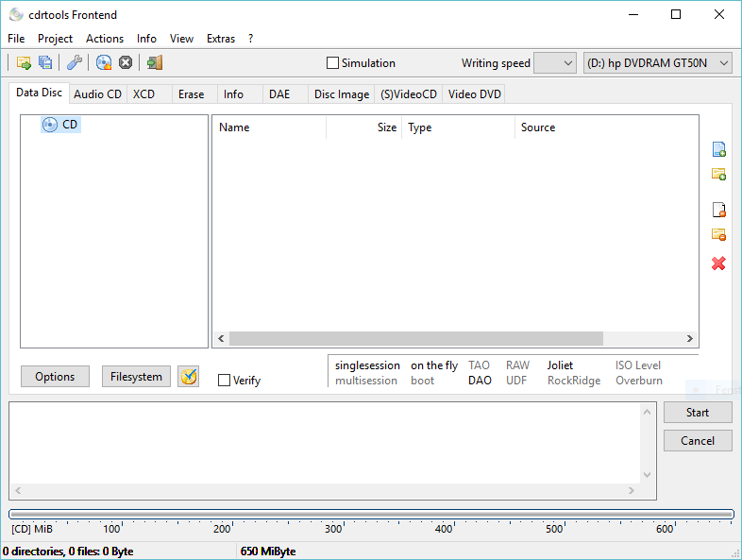
Task: Click the Filesystem button
Action: (x=136, y=377)
